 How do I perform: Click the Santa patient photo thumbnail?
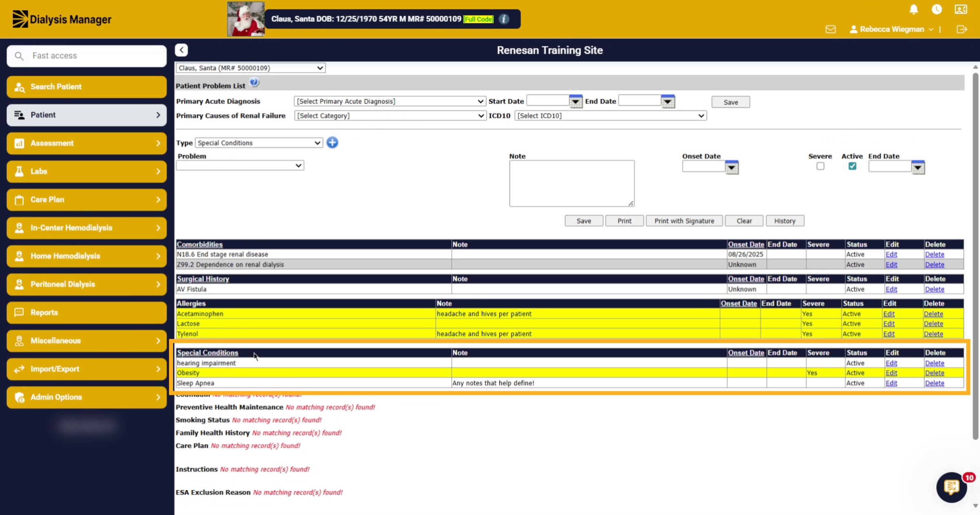pyautogui.click(x=246, y=19)
